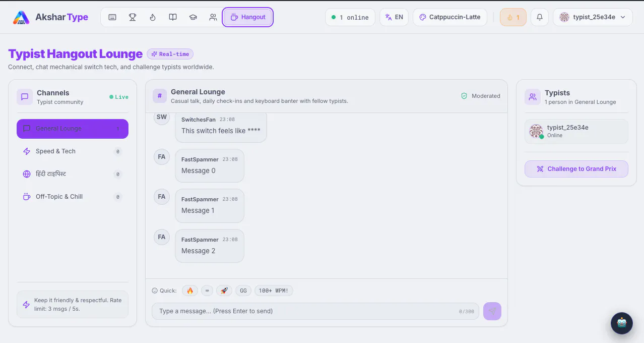The width and height of the screenshot is (644, 343).
Task: Switch to Speed & Tech channel
Action: [x=73, y=151]
